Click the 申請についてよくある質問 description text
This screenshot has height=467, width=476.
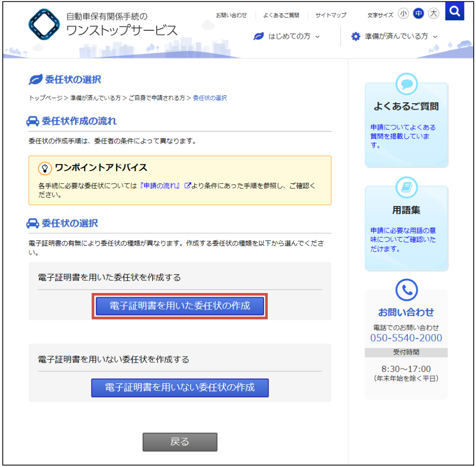pos(403,136)
